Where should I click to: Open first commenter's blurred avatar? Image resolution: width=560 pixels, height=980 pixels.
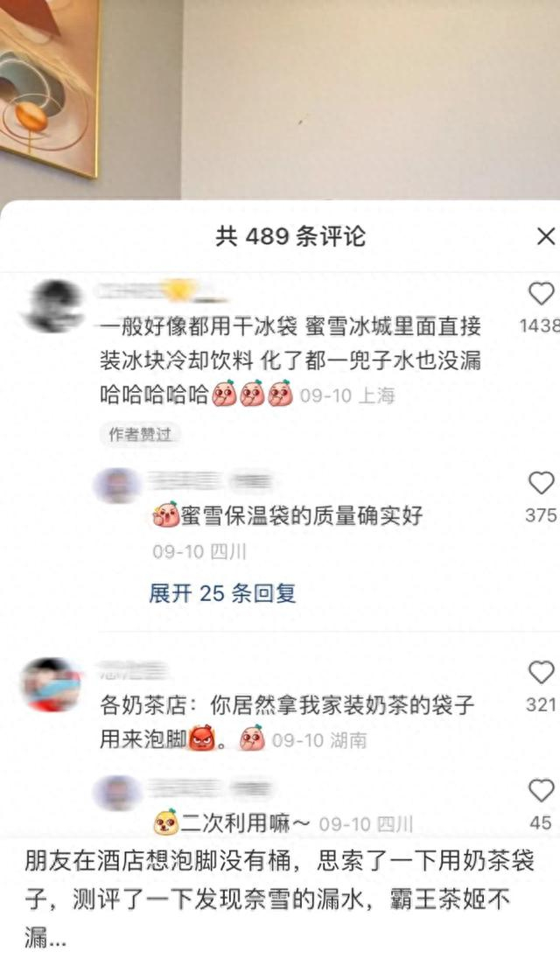pyautogui.click(x=54, y=305)
